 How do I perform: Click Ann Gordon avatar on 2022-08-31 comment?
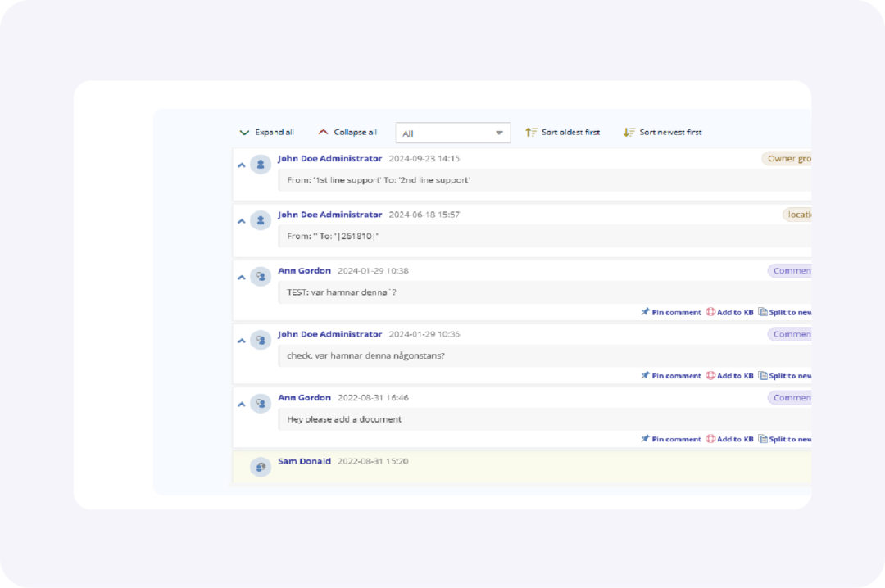[x=261, y=404]
